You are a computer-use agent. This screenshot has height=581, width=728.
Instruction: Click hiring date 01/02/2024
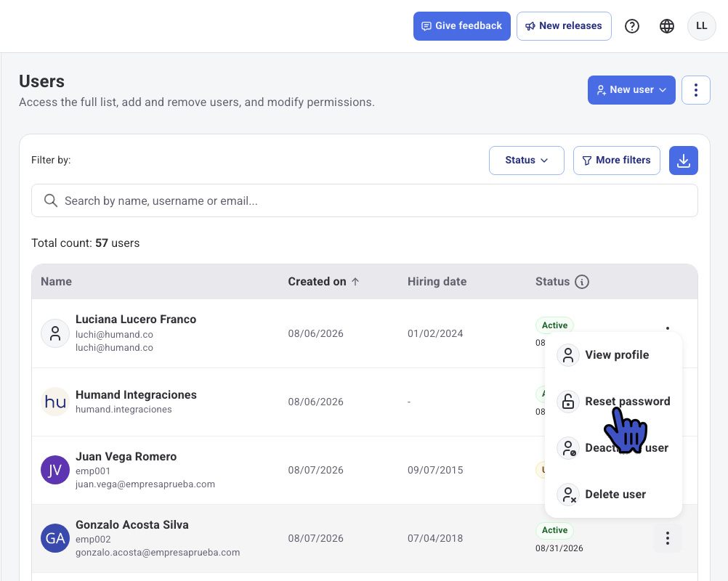[x=435, y=333]
